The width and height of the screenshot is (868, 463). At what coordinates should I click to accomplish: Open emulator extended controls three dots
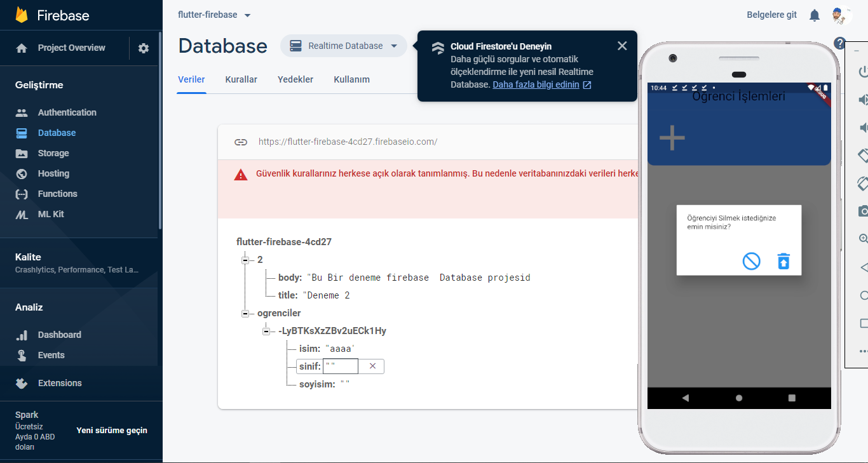click(863, 351)
